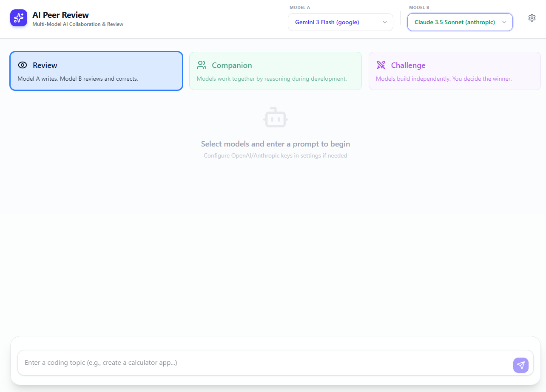Click the crossed-swords icon on the Challenge card
The width and height of the screenshot is (546, 392).
pyautogui.click(x=381, y=65)
